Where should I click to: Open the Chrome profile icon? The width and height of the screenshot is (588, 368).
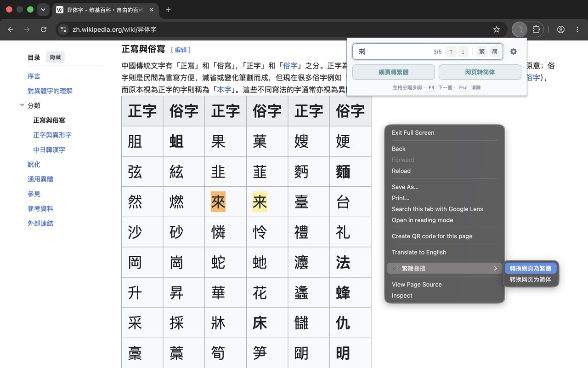coord(561,29)
